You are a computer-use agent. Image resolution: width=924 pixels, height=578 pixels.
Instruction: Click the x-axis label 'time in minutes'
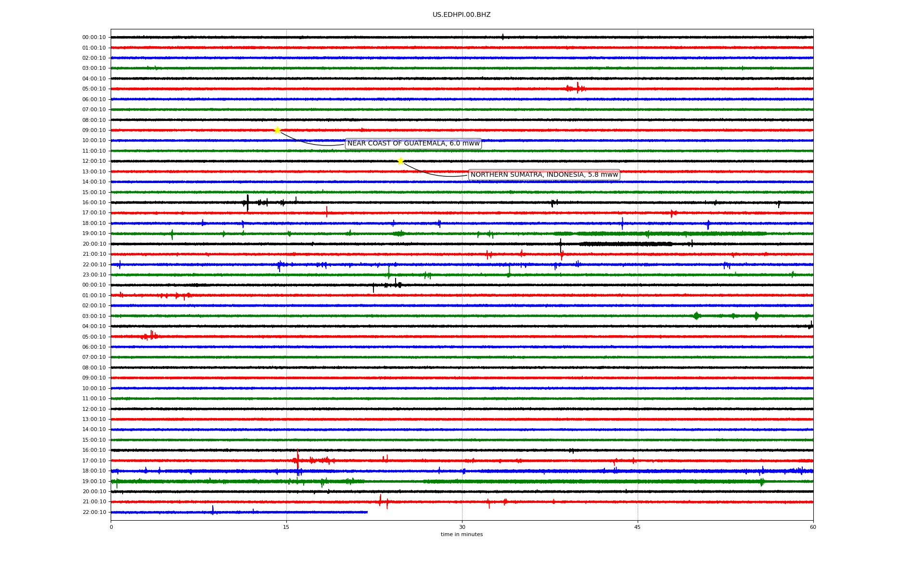pos(462,535)
